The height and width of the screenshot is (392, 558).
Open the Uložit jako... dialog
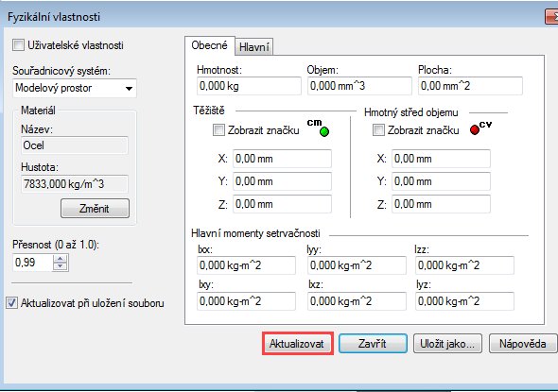pyautogui.click(x=447, y=344)
